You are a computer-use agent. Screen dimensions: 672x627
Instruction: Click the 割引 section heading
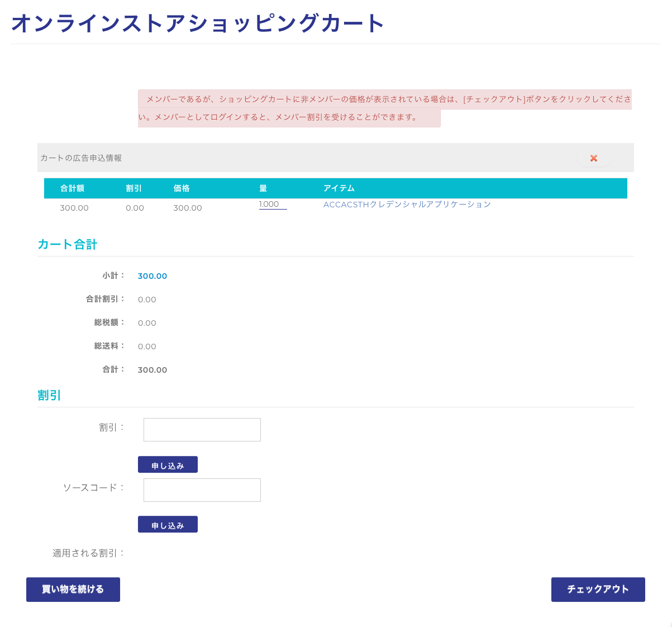[x=49, y=395]
